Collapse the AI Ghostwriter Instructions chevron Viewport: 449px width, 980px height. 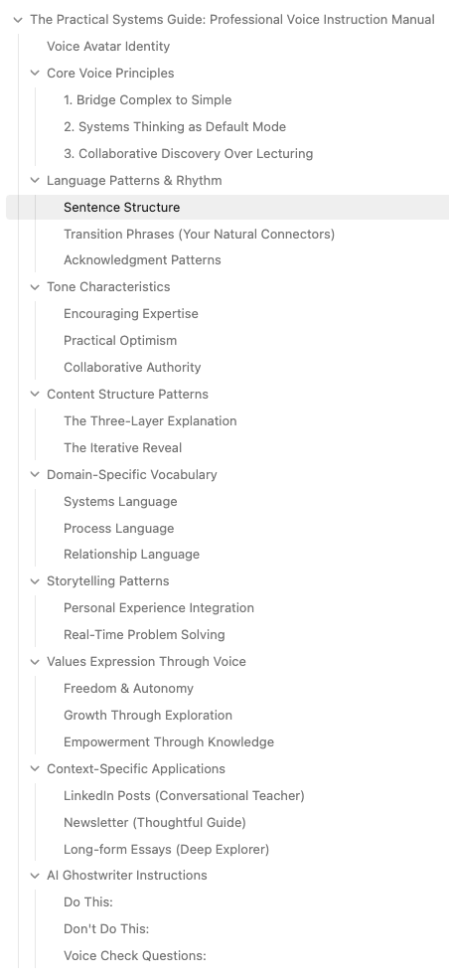click(x=35, y=876)
